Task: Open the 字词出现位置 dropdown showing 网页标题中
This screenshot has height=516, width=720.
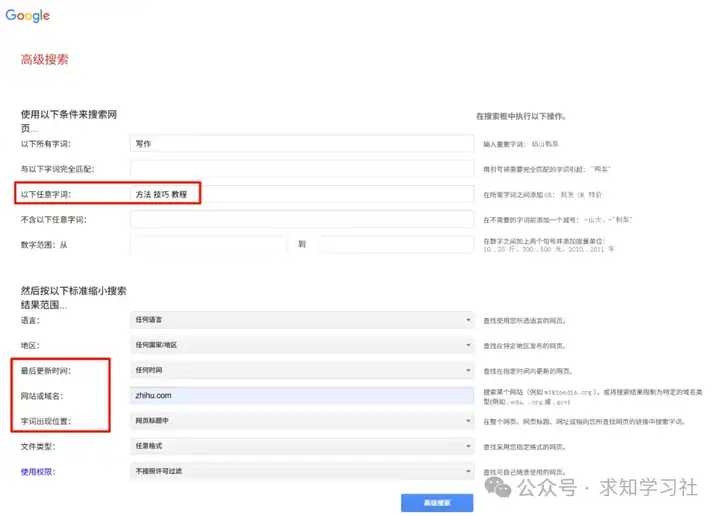Action: click(302, 421)
